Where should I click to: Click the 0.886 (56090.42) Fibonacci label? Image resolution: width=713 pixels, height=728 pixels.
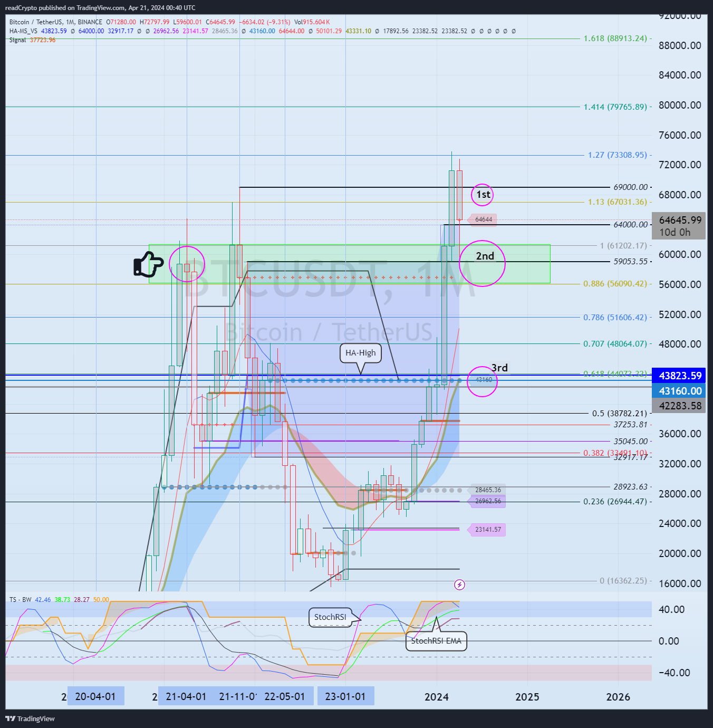(615, 284)
